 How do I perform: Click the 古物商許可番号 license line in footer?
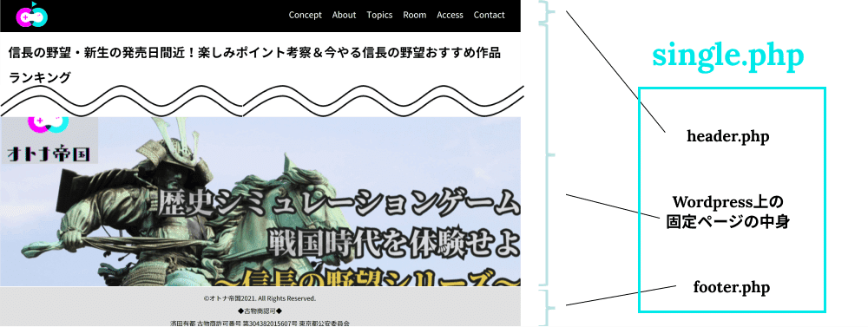(260, 324)
